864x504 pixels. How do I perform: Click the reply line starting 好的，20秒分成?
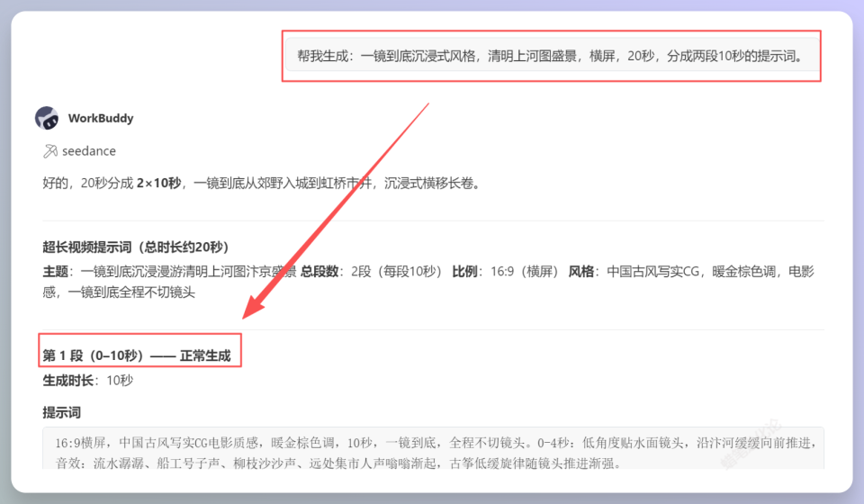click(x=262, y=183)
